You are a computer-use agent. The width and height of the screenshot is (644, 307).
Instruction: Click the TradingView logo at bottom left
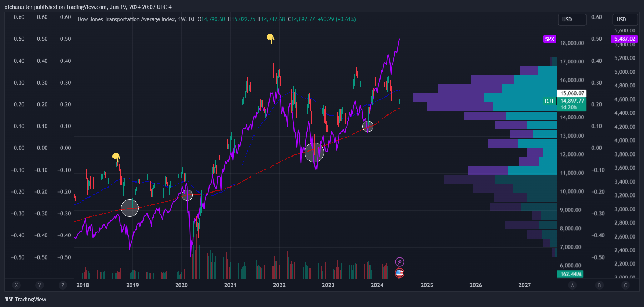point(25,299)
